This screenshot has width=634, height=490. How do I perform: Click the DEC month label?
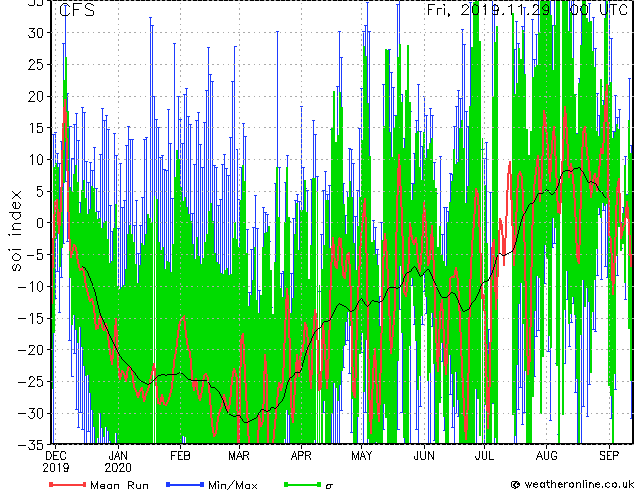point(56,456)
